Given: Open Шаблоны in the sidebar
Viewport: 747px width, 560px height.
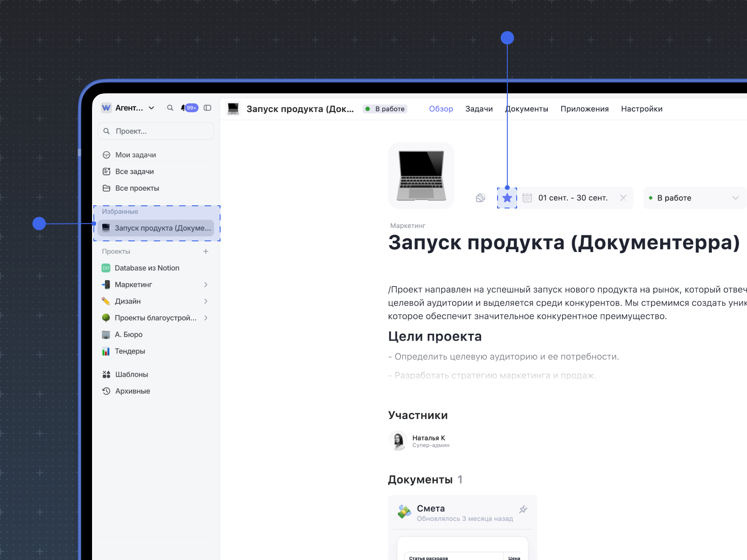Looking at the screenshot, I should (x=132, y=375).
